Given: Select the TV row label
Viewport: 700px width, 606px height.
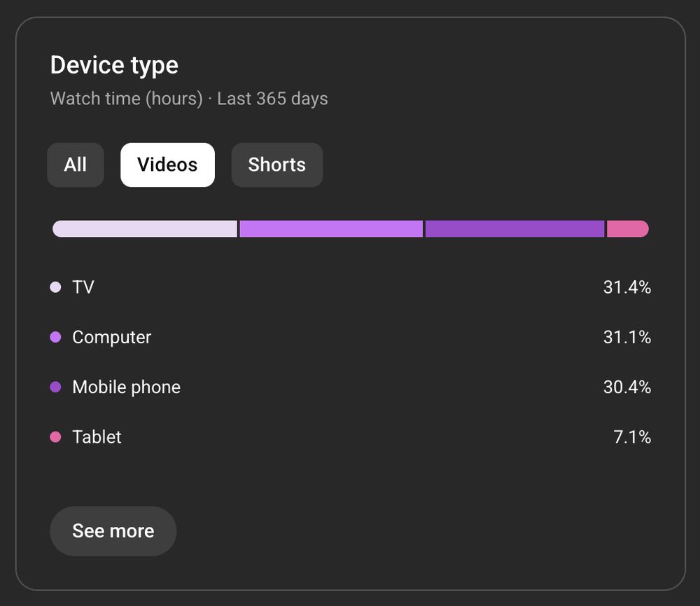Looking at the screenshot, I should pos(83,287).
